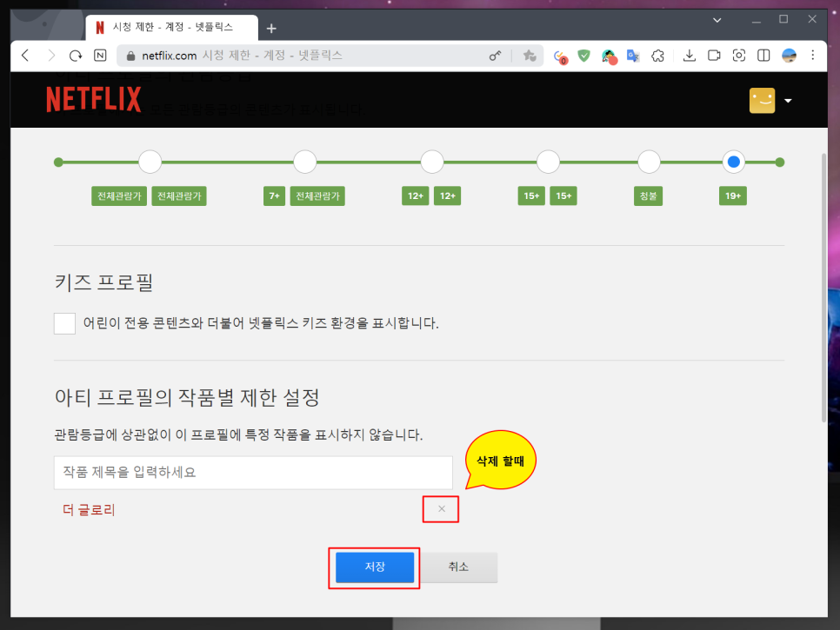Toggle the browser side panel icon
The width and height of the screenshot is (840, 630).
[x=763, y=55]
